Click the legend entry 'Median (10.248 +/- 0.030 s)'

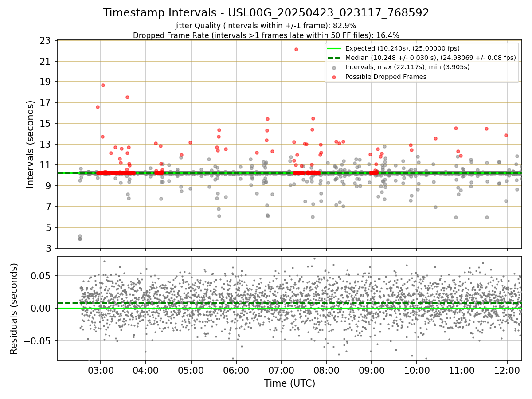click(x=430, y=58)
